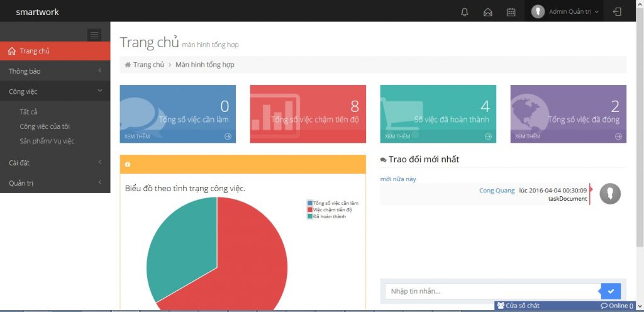Click the users icon in Cửa sổ chat bar
Screen dimensions: 644x312
pos(501,306)
